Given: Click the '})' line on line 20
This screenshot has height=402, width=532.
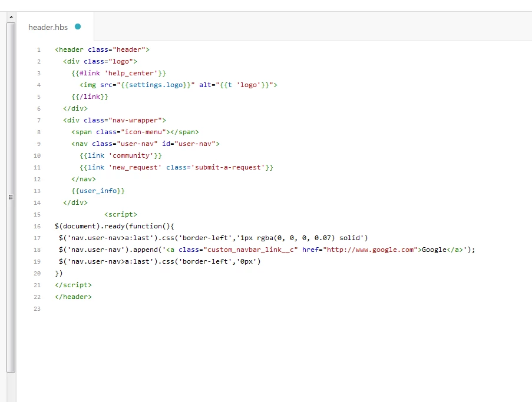Looking at the screenshot, I should coord(59,273).
